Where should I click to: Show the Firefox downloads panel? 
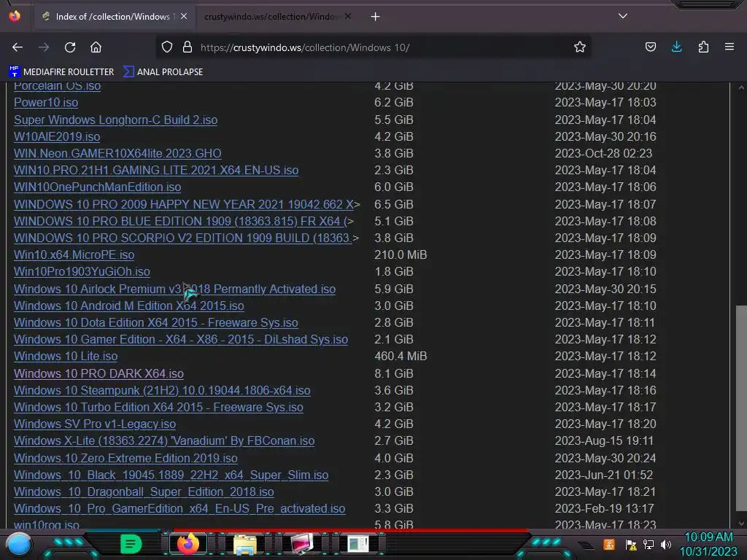point(676,47)
